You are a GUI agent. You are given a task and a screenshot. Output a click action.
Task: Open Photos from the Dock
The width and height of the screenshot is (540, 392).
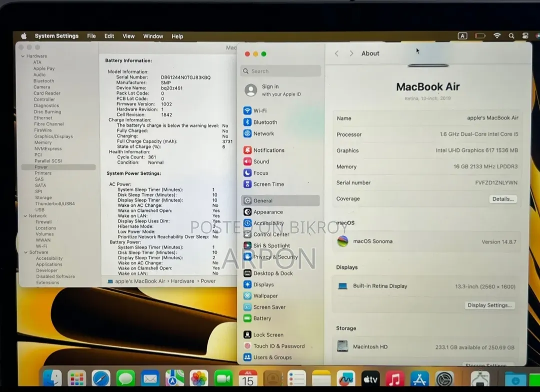[198, 379]
